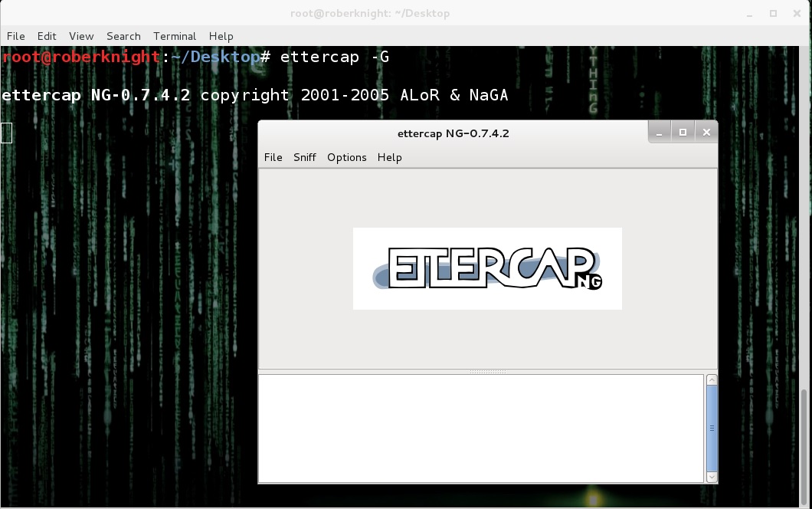Click the Ettercap NG logo image
The width and height of the screenshot is (812, 509).
click(487, 268)
